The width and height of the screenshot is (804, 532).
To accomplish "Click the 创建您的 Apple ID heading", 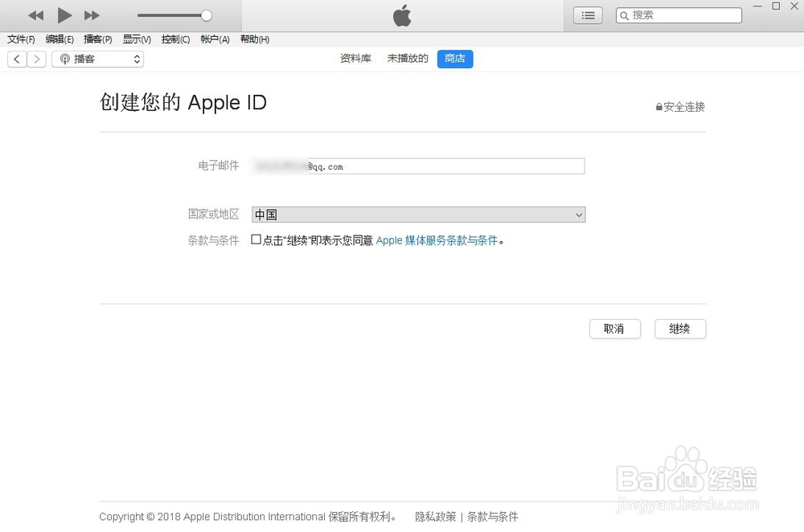I will (x=183, y=103).
